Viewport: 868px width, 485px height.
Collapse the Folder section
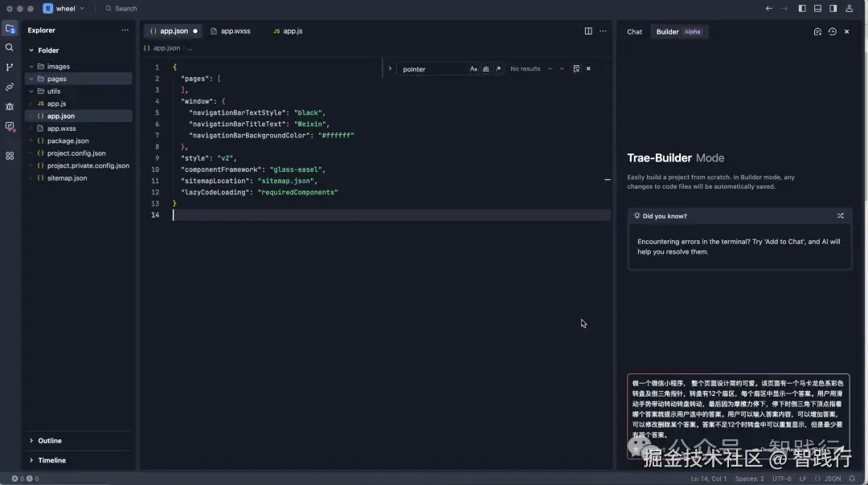tap(31, 51)
